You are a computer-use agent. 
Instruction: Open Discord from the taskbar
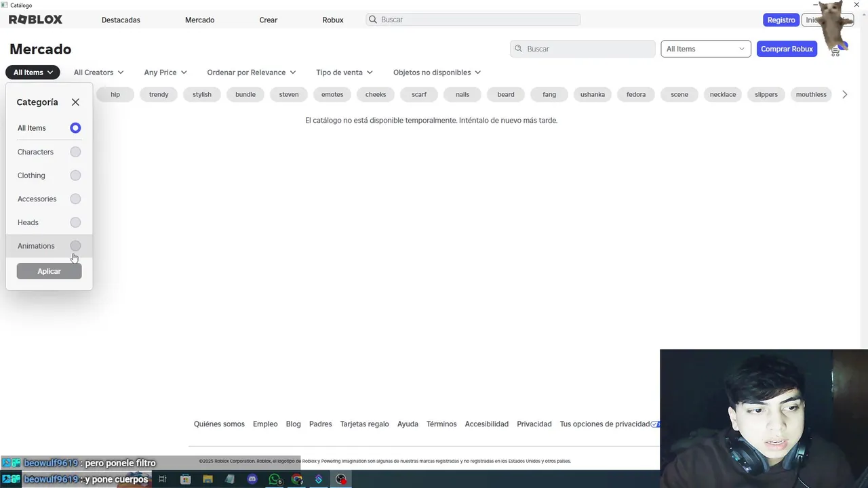[252, 479]
